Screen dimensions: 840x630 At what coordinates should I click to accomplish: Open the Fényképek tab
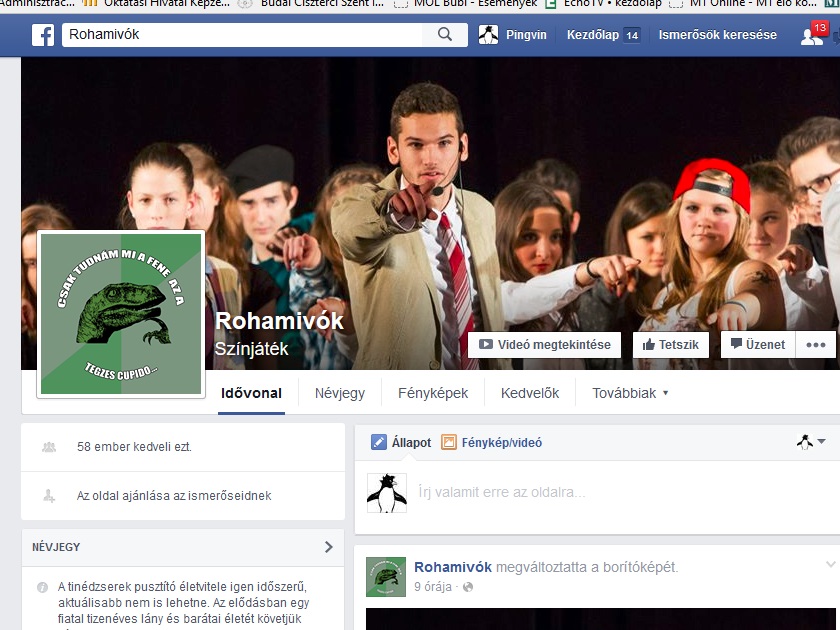click(x=433, y=393)
